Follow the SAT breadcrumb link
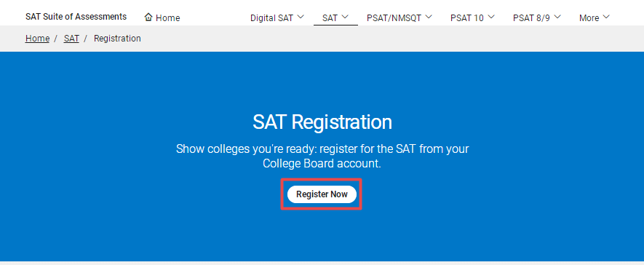 (71, 38)
